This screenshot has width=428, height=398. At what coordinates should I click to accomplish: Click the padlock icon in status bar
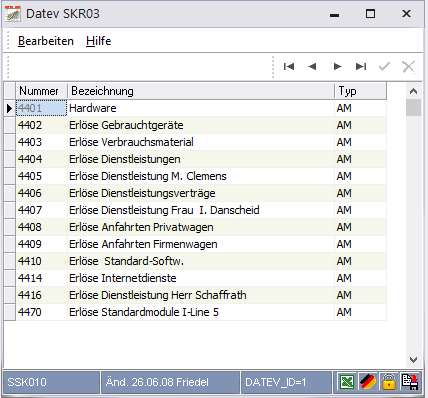point(389,381)
